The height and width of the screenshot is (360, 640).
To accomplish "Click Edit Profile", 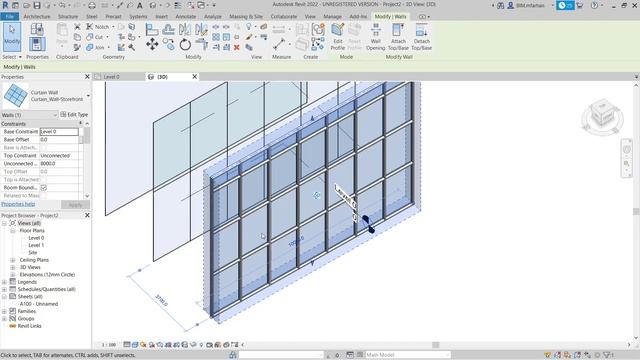I will pyautogui.click(x=338, y=37).
